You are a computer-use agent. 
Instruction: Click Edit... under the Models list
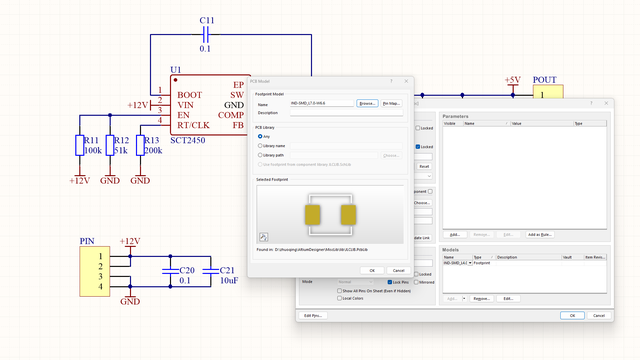(x=508, y=299)
